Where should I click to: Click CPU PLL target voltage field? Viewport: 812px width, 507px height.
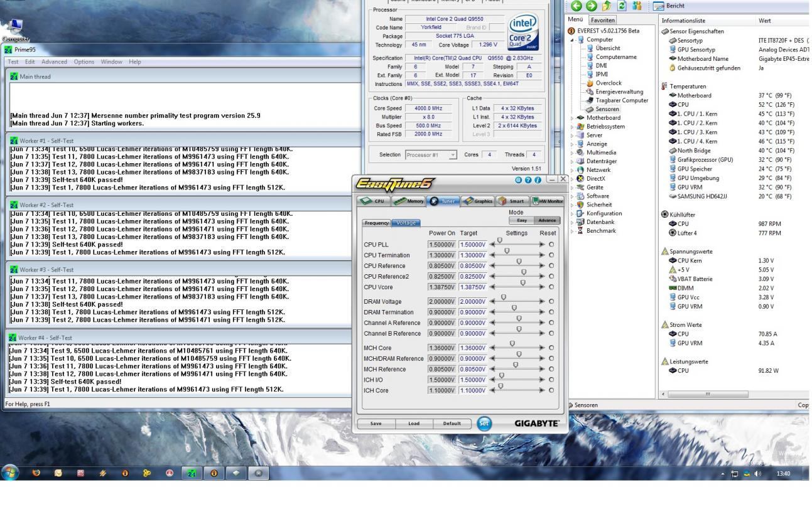[x=473, y=245]
